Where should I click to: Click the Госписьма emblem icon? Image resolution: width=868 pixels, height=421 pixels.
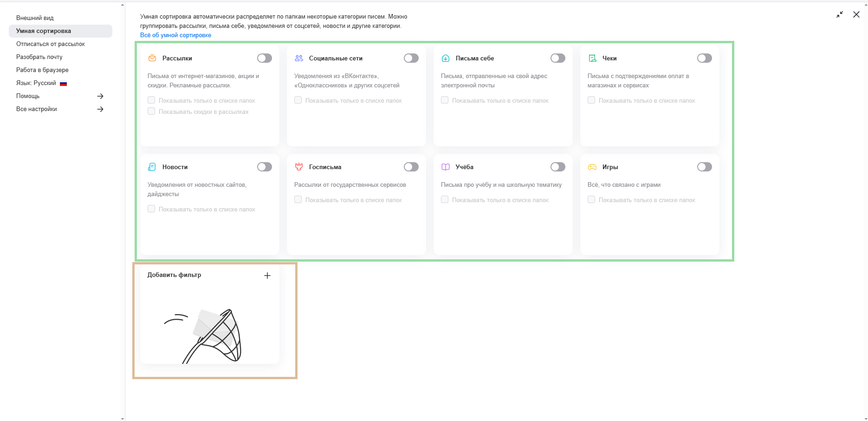pos(299,167)
